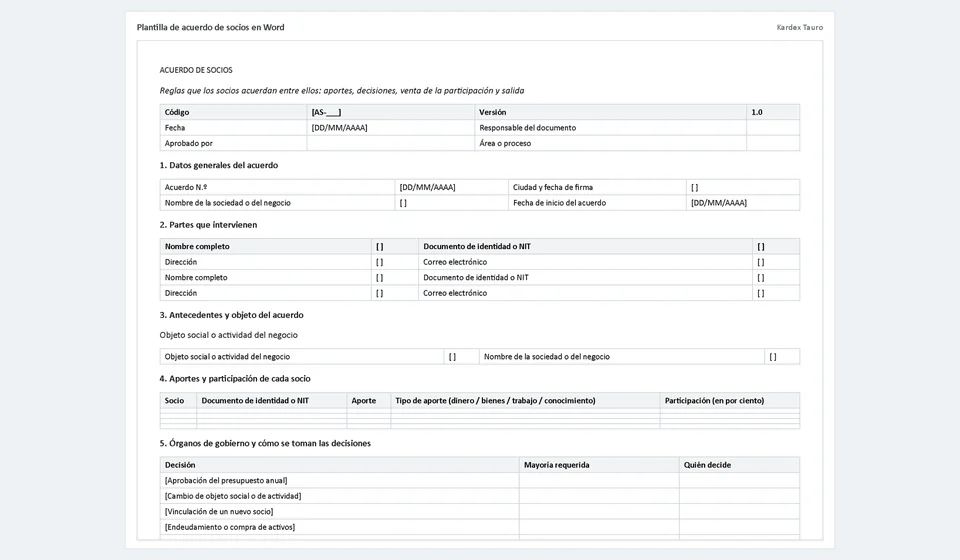Select the heading "ACUERDO DE SOCIOS"
The image size is (960, 560).
click(196, 70)
